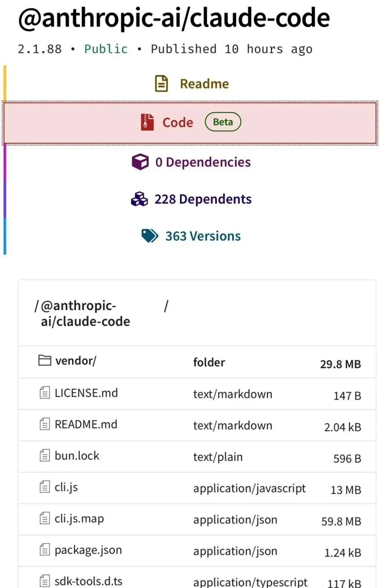Click the Dependencies box icon
Viewport: 387px width, 588px height.
click(x=140, y=162)
